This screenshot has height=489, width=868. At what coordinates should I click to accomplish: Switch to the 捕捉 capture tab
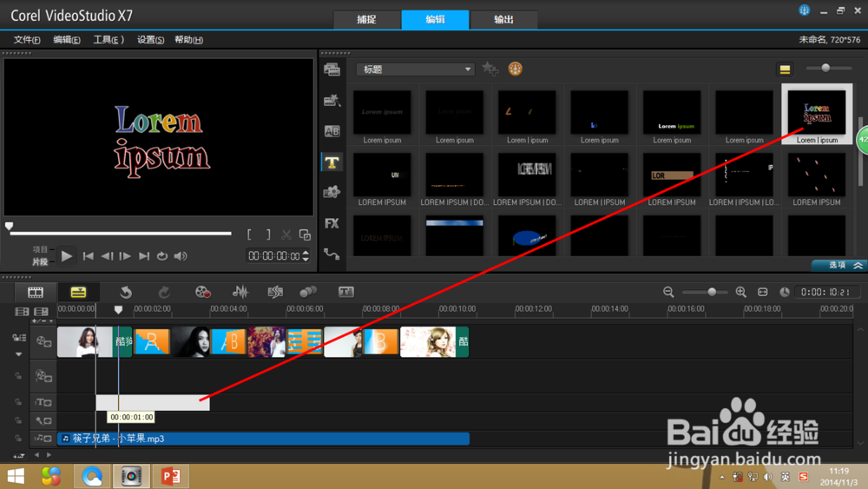[366, 19]
